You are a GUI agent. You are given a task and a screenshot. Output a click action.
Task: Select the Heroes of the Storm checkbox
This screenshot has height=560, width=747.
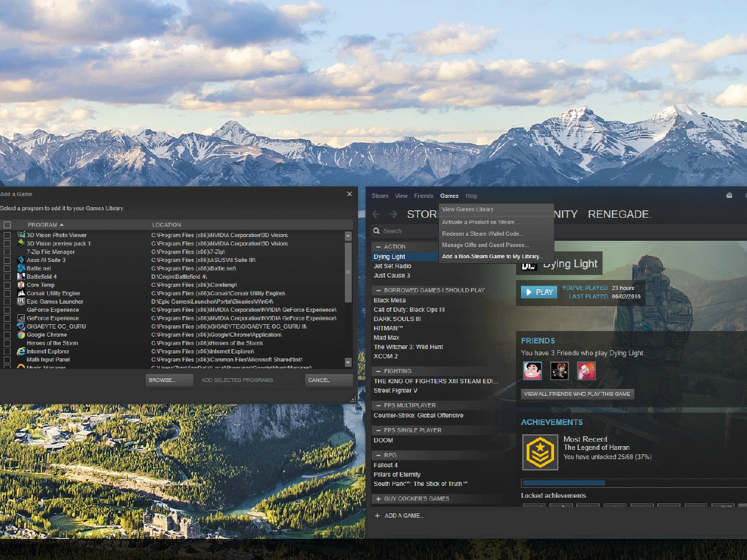pyautogui.click(x=7, y=343)
